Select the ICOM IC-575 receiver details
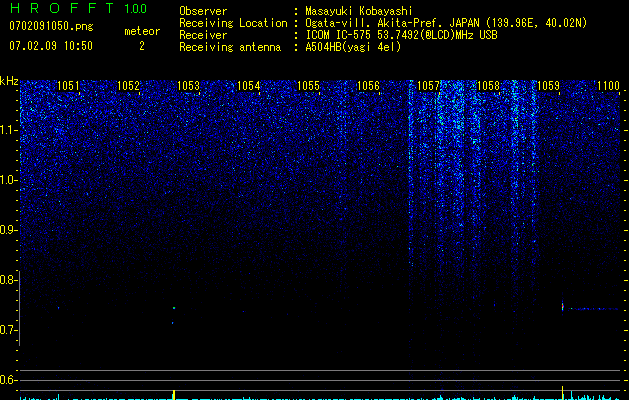This screenshot has height=400, width=629. click(x=401, y=35)
